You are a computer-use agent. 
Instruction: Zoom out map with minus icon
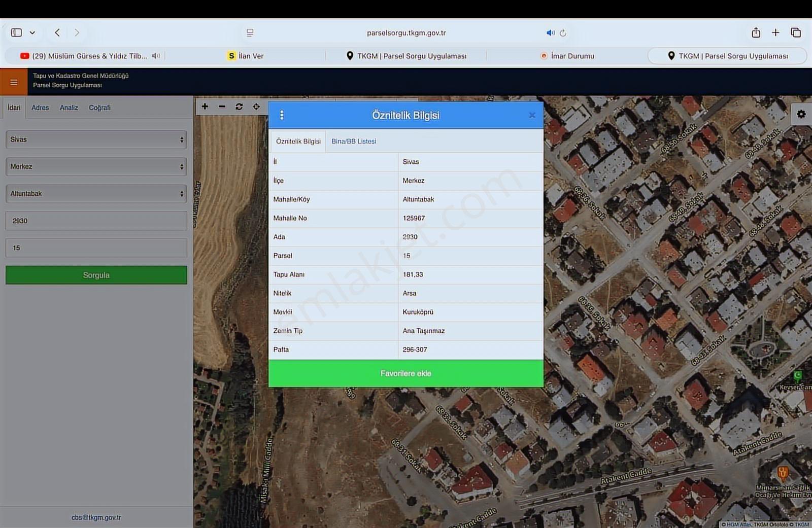222,107
